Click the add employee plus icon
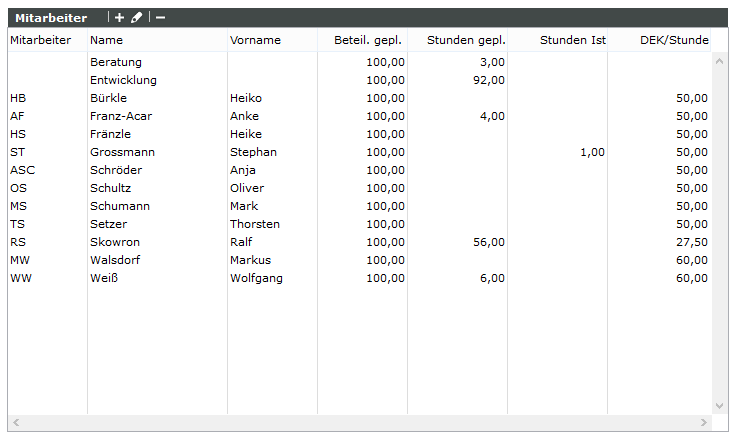 tap(120, 17)
